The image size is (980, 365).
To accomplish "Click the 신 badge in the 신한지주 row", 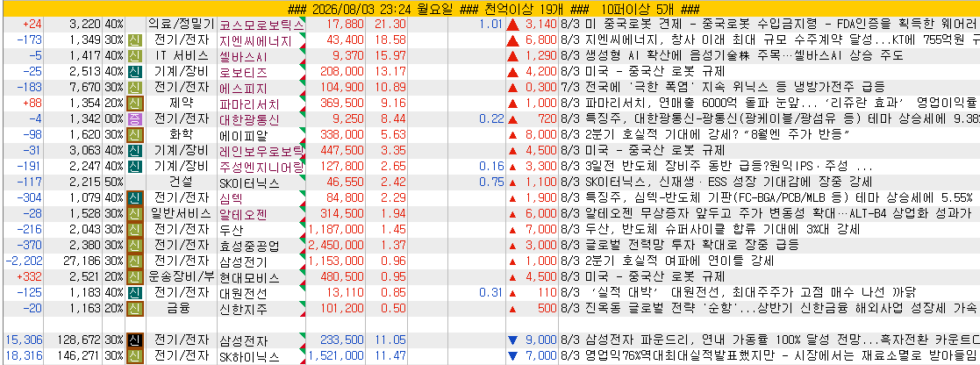I will click(x=134, y=308).
